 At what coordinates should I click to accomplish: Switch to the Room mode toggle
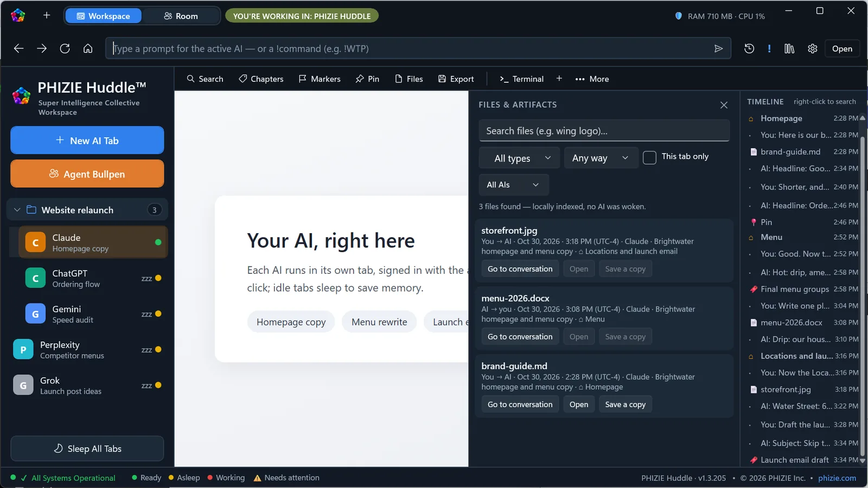181,16
